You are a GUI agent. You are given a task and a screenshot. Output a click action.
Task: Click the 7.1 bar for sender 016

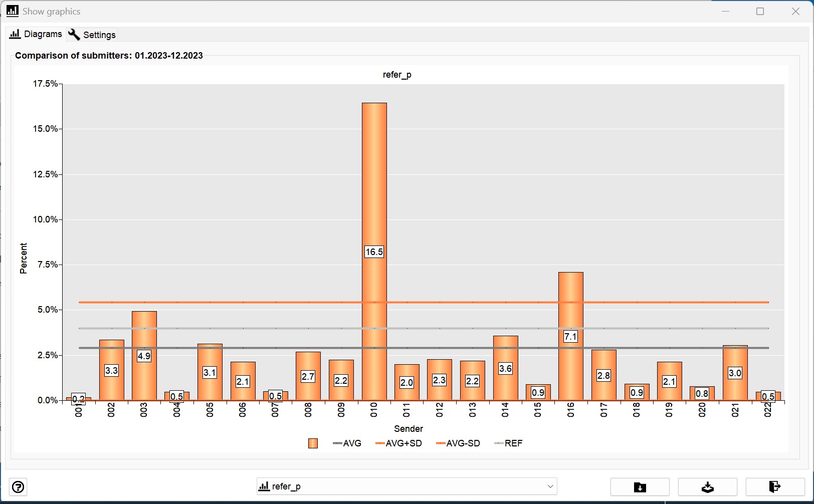571,336
